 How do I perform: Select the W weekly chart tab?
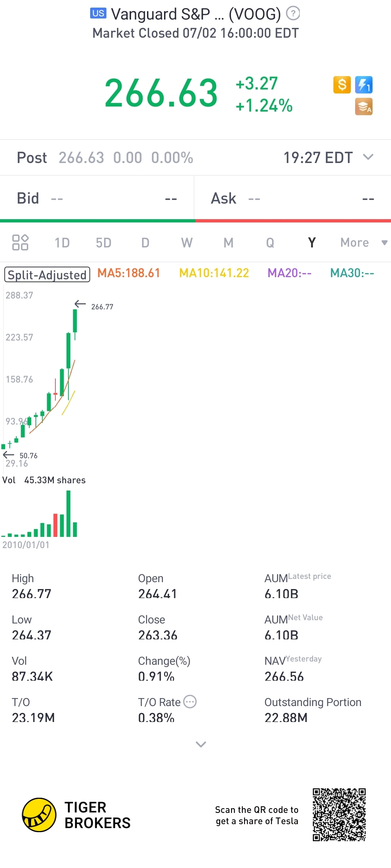pyautogui.click(x=187, y=242)
